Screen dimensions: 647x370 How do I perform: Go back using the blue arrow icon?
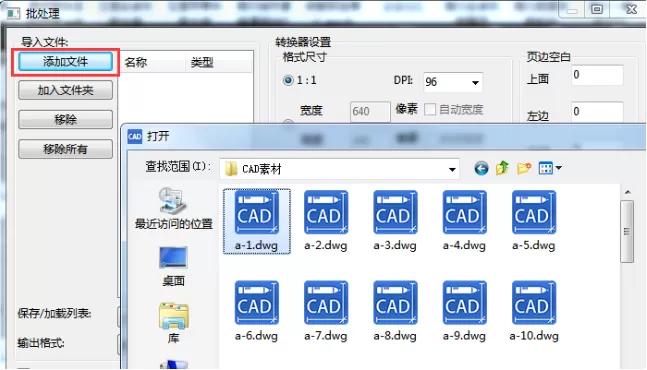(x=481, y=168)
